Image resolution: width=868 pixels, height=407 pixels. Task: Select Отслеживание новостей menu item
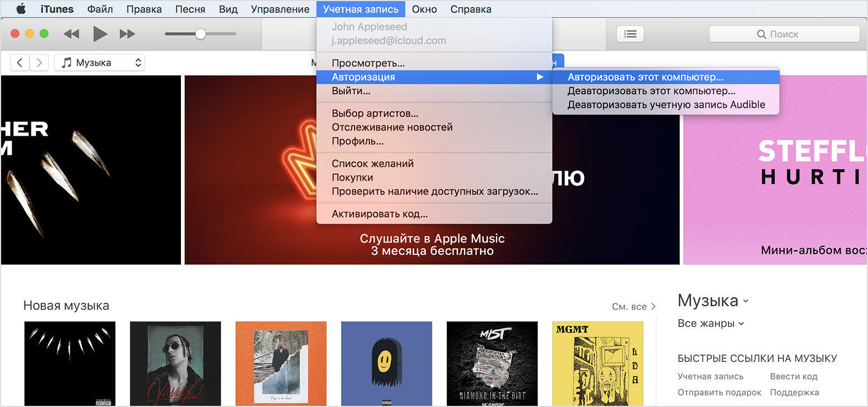click(x=434, y=127)
